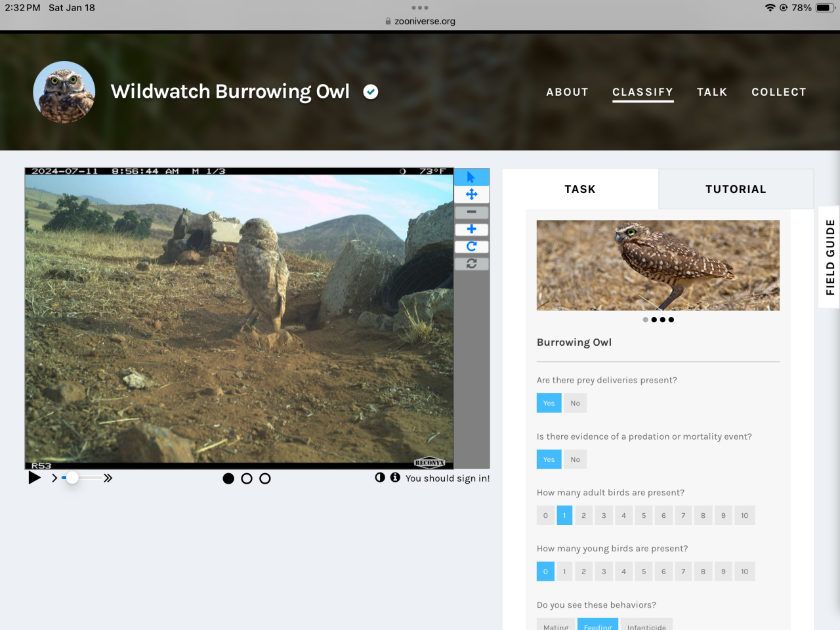This screenshot has height=630, width=840.
Task: Set adult birds count to 3
Action: [x=604, y=515]
